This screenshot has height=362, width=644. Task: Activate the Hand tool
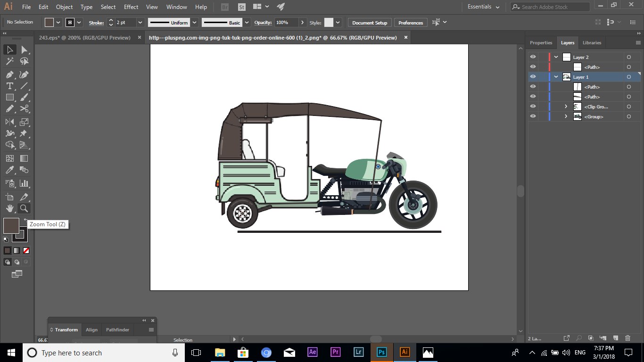pyautogui.click(x=9, y=208)
